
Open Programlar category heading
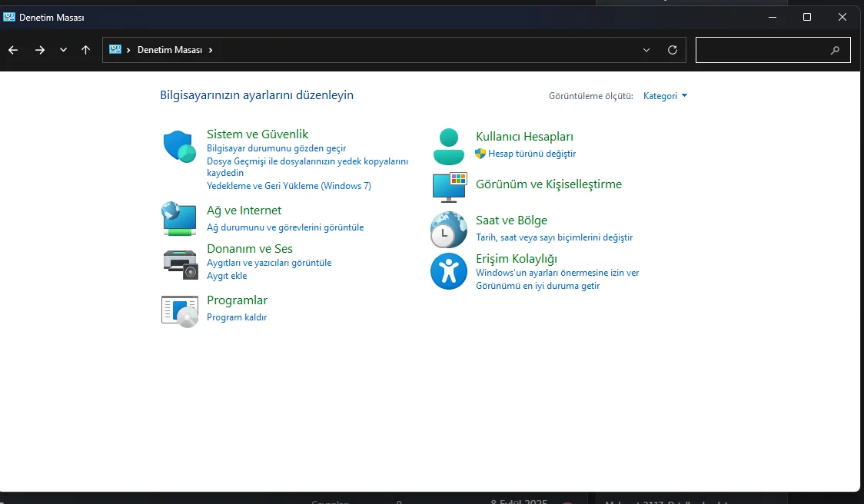[x=237, y=300]
